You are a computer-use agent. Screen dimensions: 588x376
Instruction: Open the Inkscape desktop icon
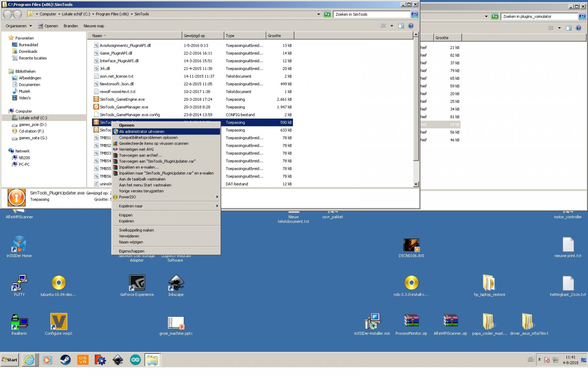[176, 285]
